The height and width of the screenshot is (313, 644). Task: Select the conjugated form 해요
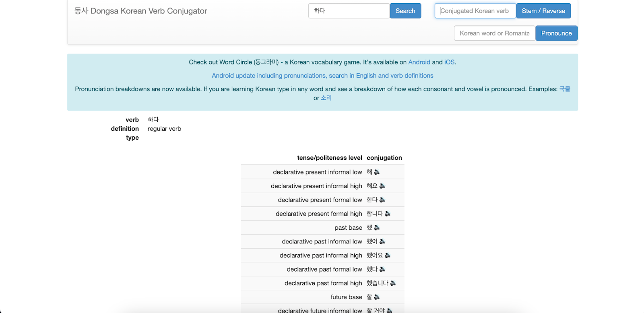[372, 186]
